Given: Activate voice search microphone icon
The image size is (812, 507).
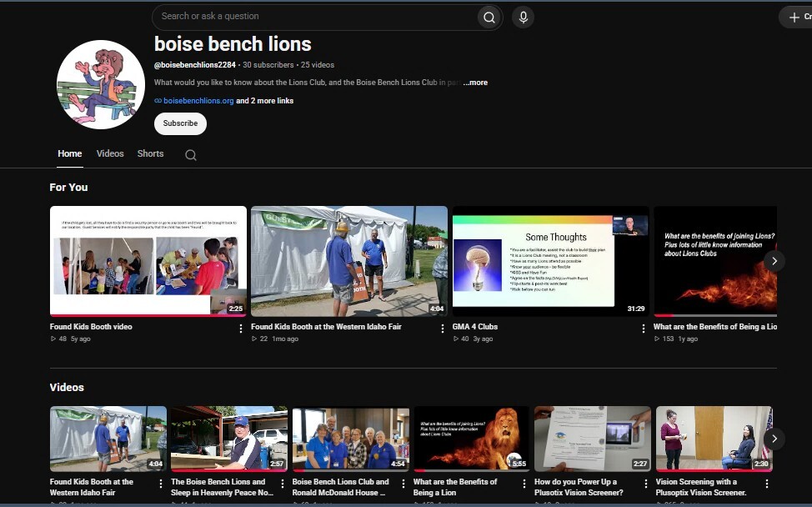Looking at the screenshot, I should 523,17.
